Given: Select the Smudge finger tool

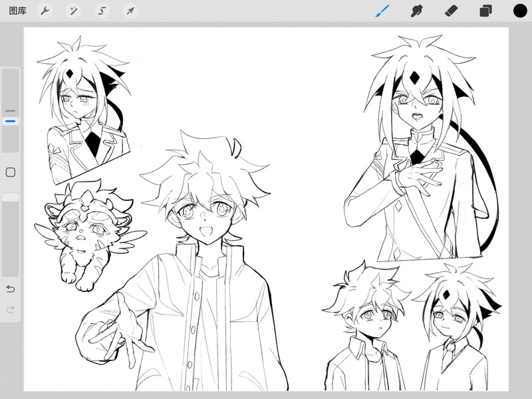Looking at the screenshot, I should tap(417, 11).
